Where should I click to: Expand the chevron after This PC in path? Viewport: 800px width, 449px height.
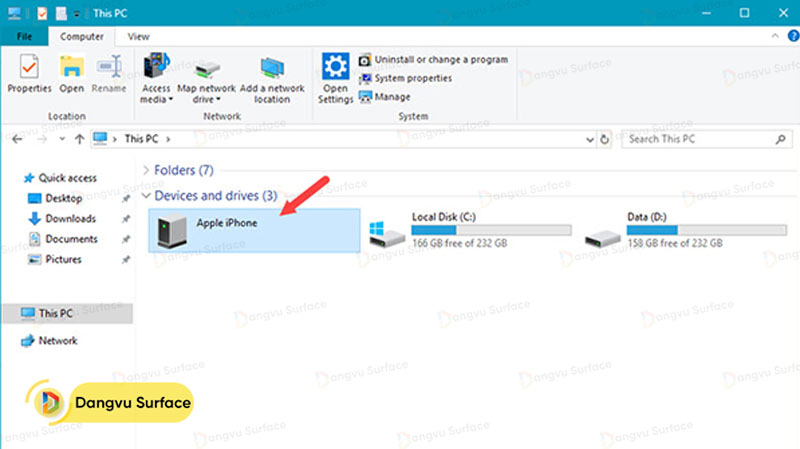(x=168, y=139)
